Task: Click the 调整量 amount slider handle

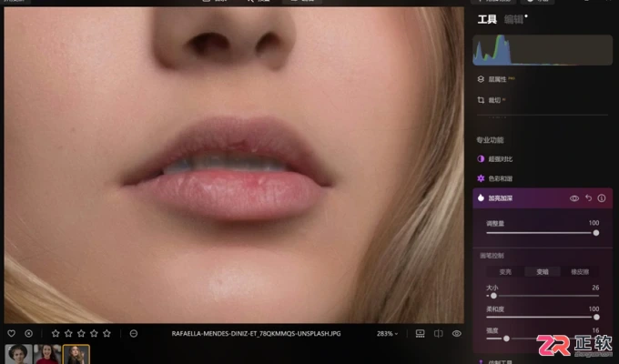Action: 596,233
